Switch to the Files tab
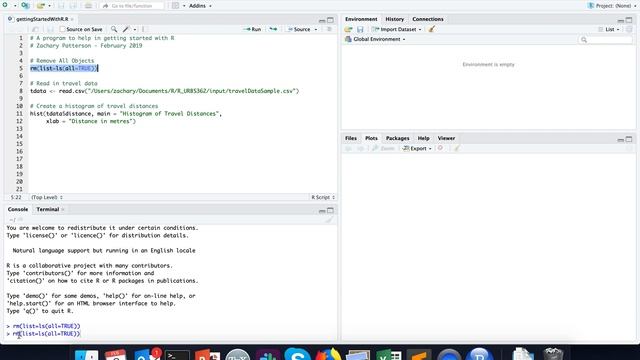 pyautogui.click(x=351, y=138)
